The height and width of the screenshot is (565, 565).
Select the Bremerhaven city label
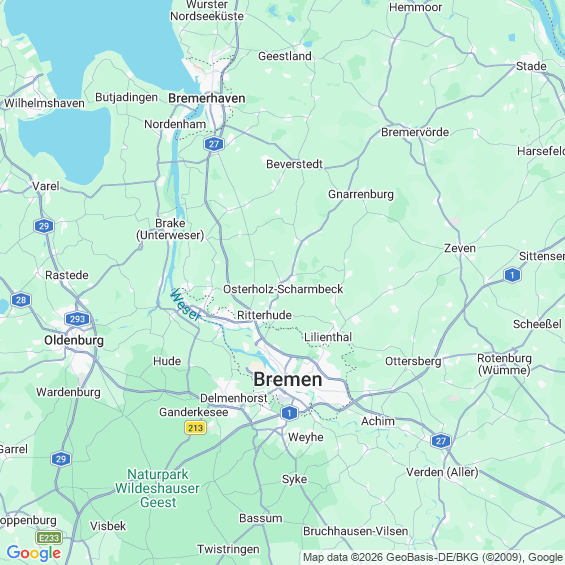click(x=207, y=98)
